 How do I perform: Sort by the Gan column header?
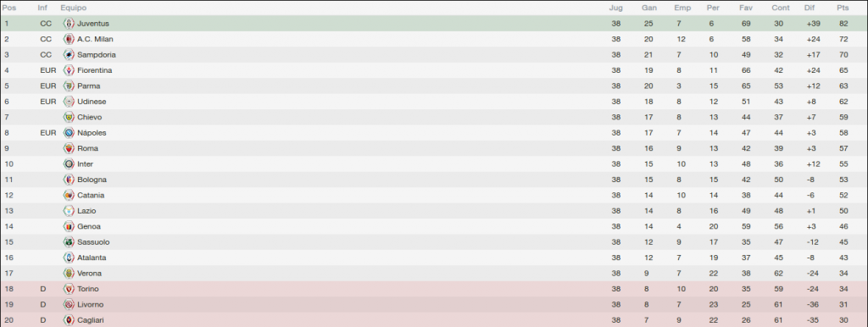pyautogui.click(x=648, y=8)
